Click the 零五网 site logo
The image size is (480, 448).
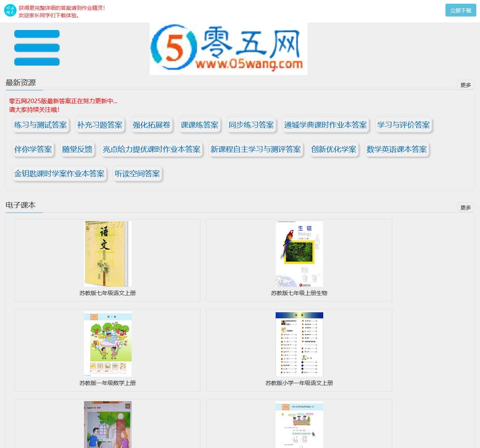tap(228, 49)
